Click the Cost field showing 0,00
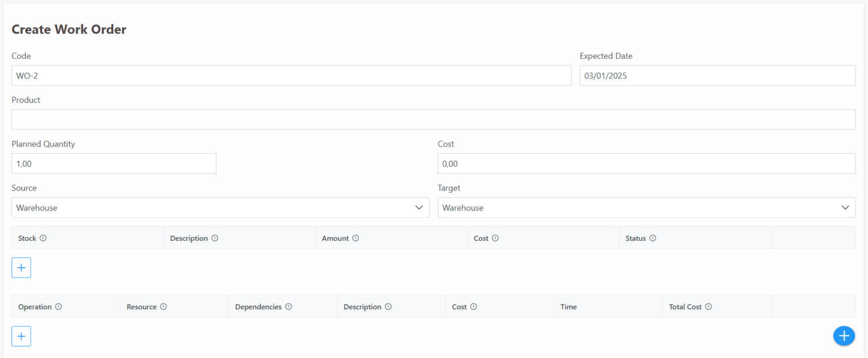 (x=646, y=163)
